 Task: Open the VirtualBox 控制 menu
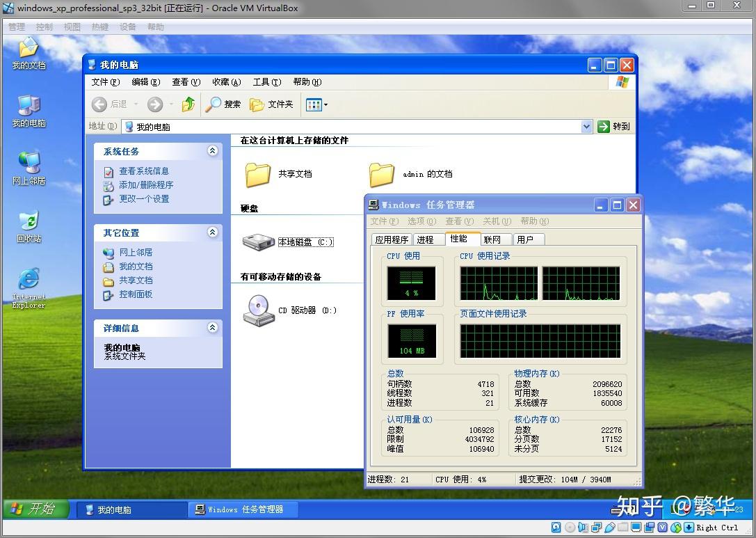tap(44, 27)
